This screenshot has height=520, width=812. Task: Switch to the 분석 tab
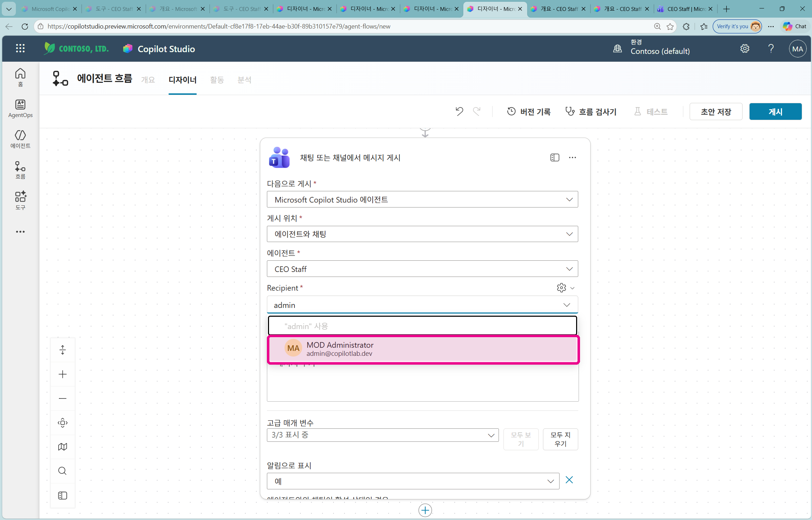click(244, 80)
